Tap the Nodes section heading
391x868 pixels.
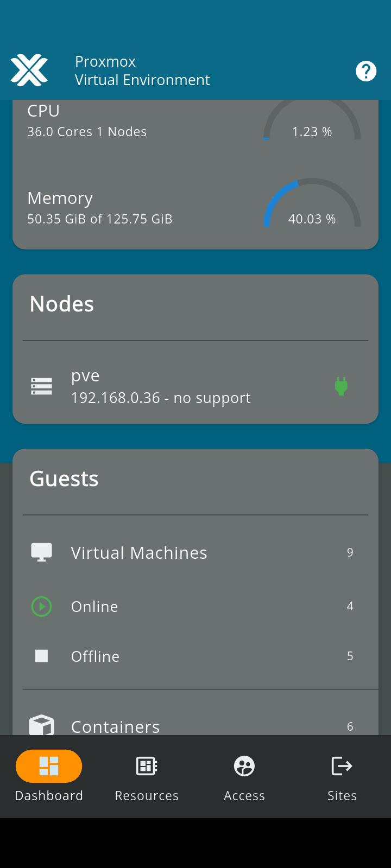point(62,304)
